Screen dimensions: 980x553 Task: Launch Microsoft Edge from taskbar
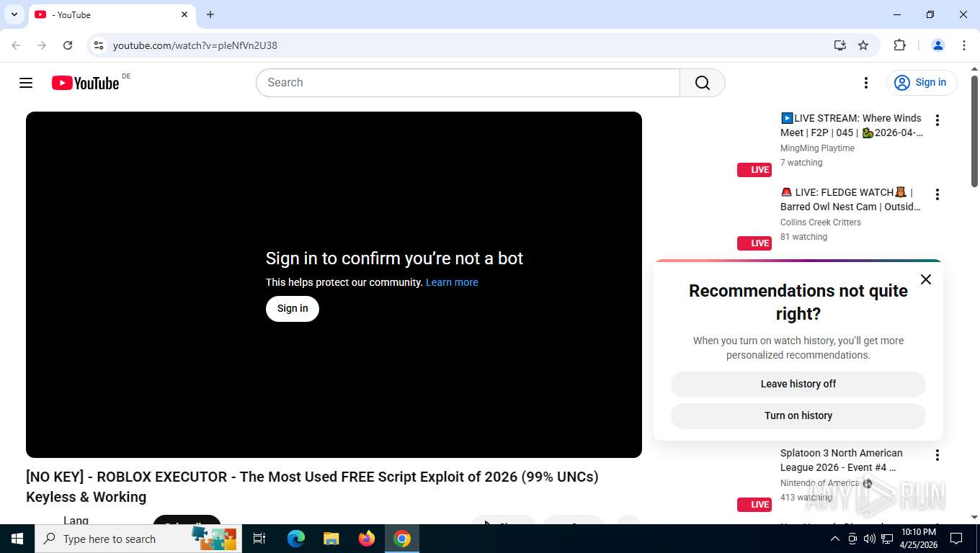pyautogui.click(x=296, y=539)
